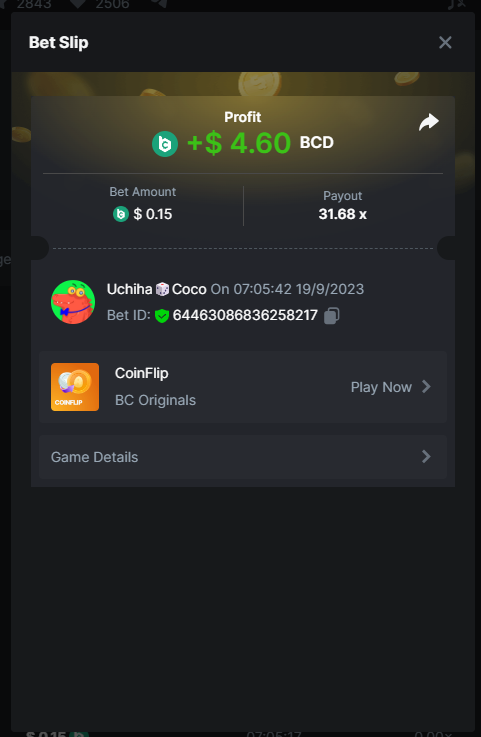Click the Bet Slip header title

58,43
